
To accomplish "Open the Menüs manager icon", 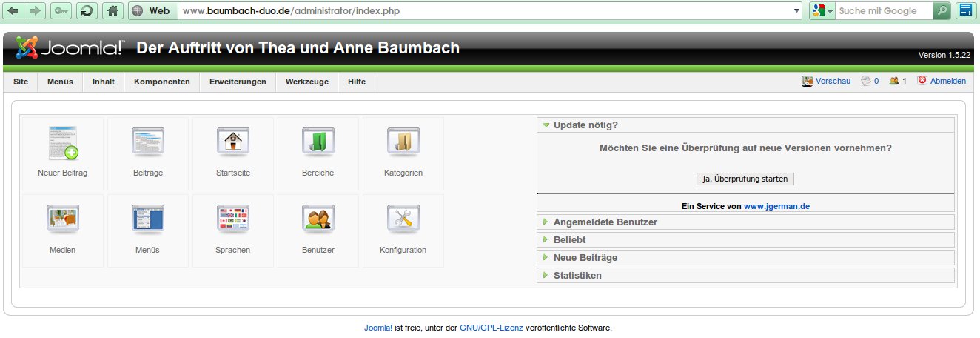I will point(148,219).
